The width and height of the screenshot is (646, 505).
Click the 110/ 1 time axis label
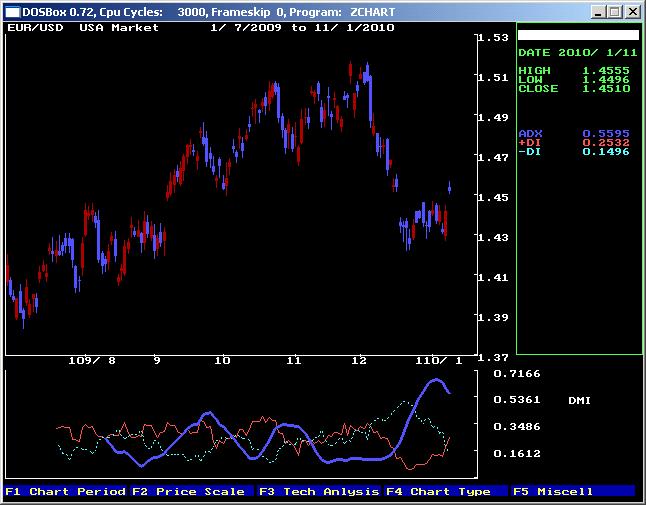pyautogui.click(x=439, y=361)
